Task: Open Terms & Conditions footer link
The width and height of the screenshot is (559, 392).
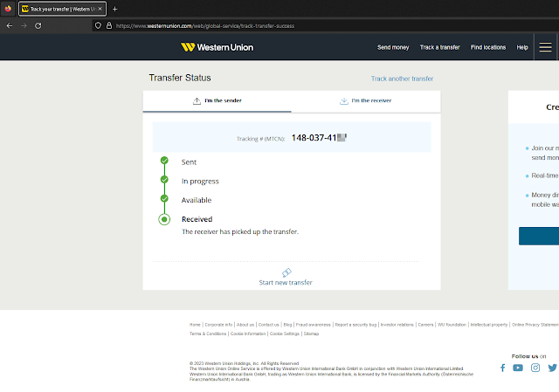Action: (x=208, y=334)
